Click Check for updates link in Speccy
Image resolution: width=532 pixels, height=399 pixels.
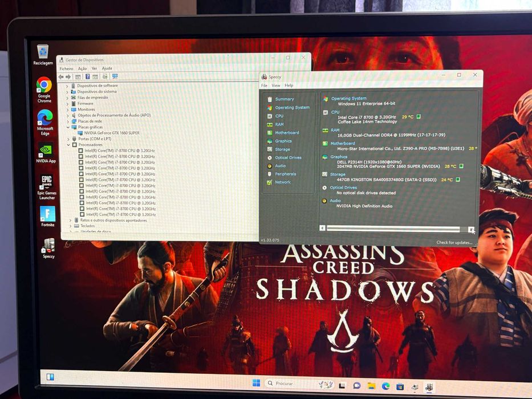coord(454,242)
